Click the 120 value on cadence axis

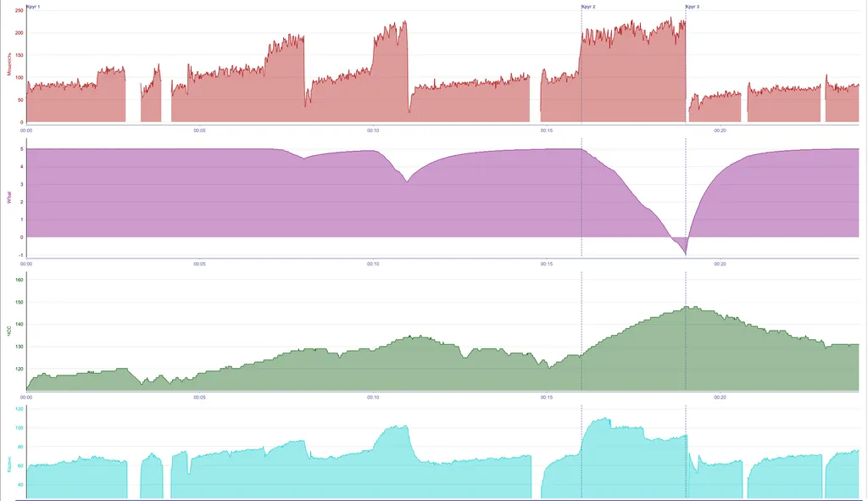(x=19, y=409)
